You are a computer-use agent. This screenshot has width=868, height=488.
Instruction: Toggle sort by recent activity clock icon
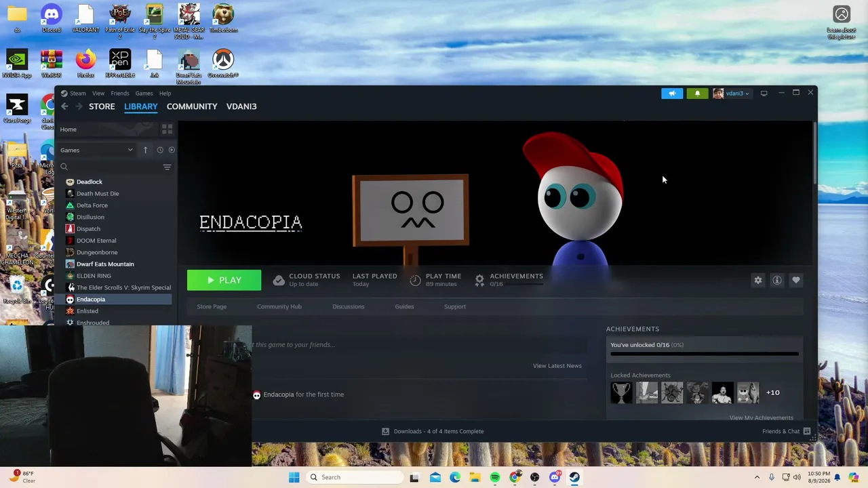[x=160, y=150]
